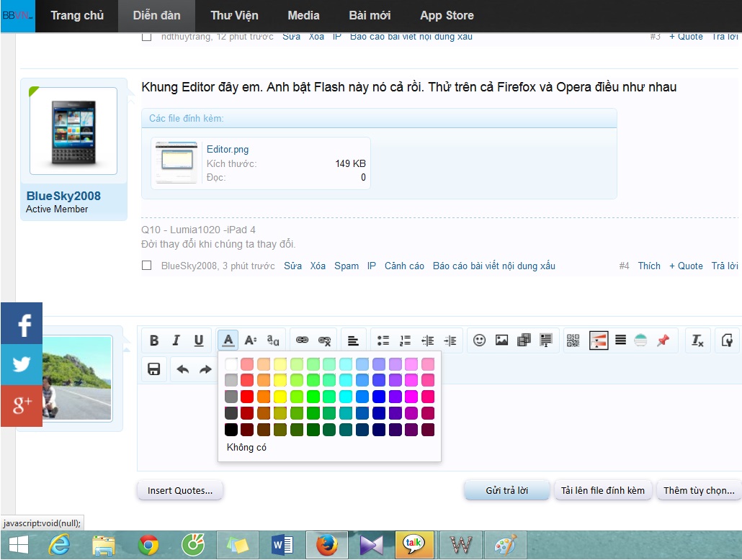Open the font size dropdown
The image size is (742, 560).
click(250, 340)
